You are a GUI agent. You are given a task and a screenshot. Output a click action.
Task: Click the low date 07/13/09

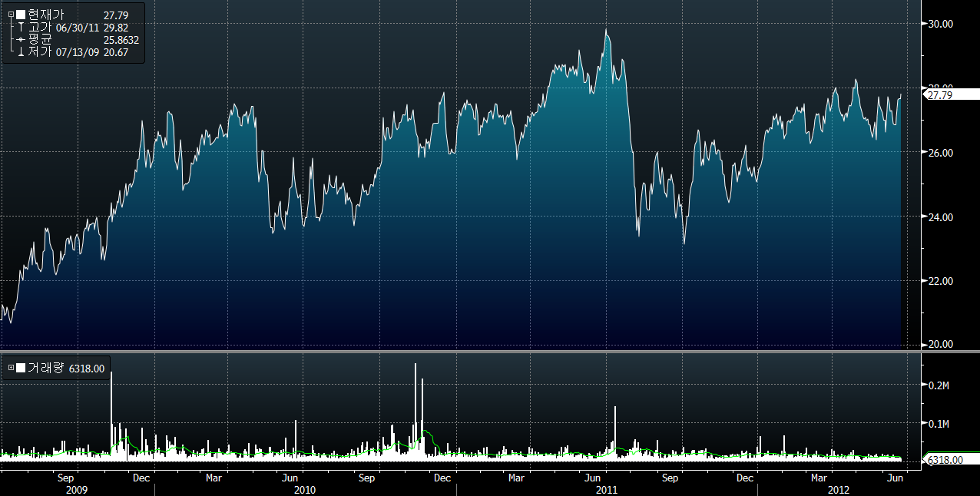point(78,51)
